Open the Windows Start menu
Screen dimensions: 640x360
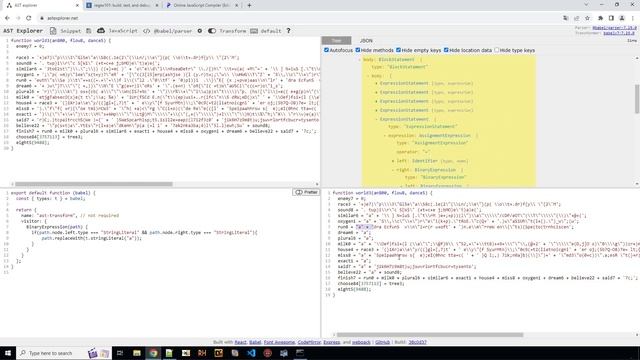point(8,353)
